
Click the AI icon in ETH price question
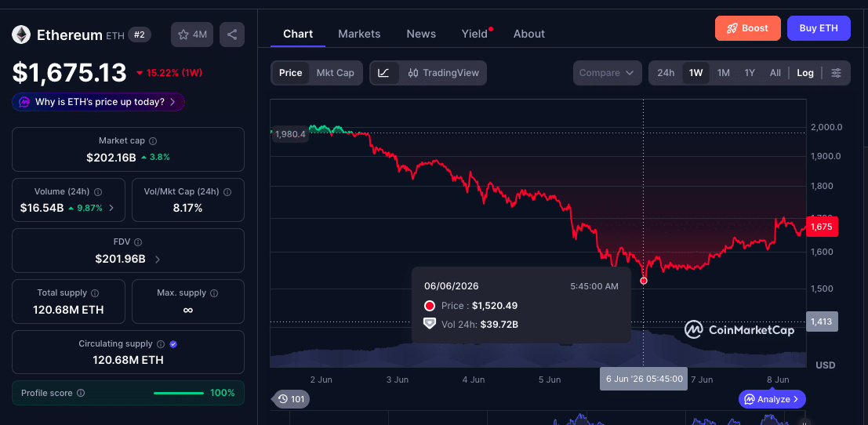(x=24, y=102)
